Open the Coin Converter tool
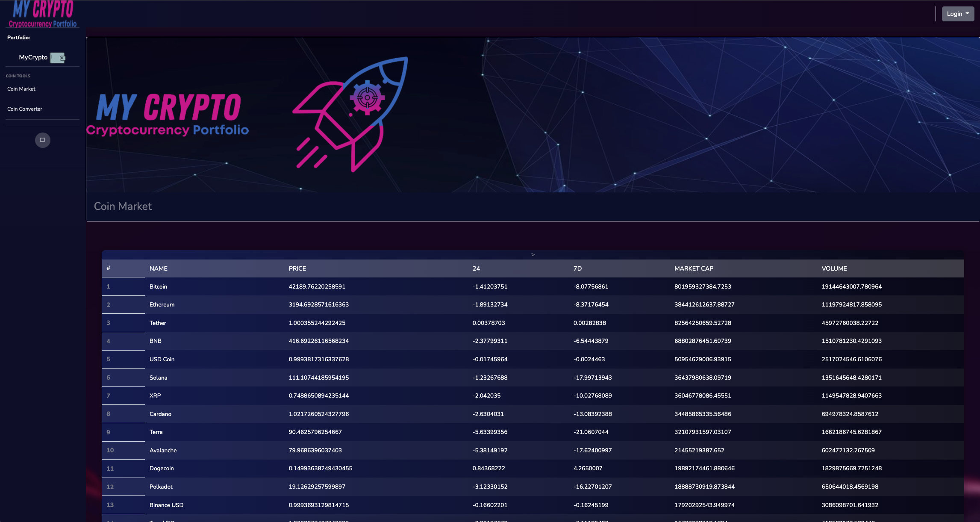This screenshot has width=980, height=522. 24,109
